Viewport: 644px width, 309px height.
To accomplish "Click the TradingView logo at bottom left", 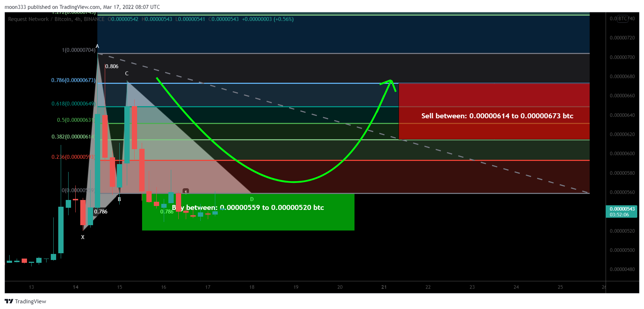I will coord(25,301).
